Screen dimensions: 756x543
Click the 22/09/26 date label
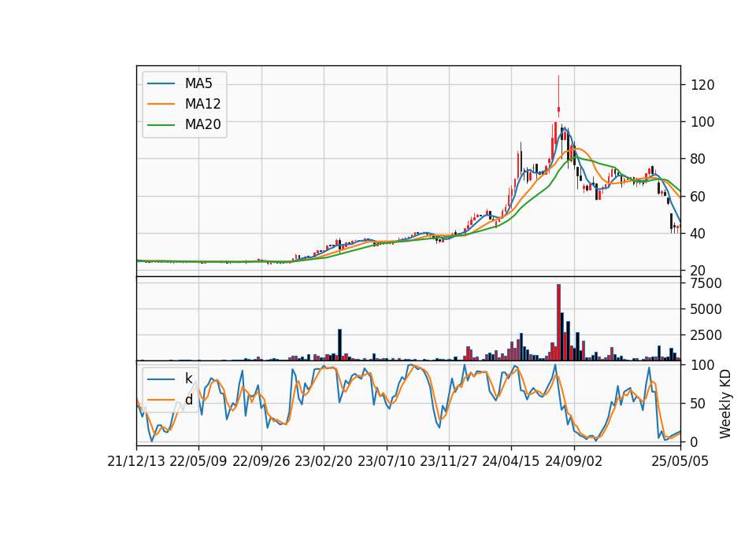[261, 461]
